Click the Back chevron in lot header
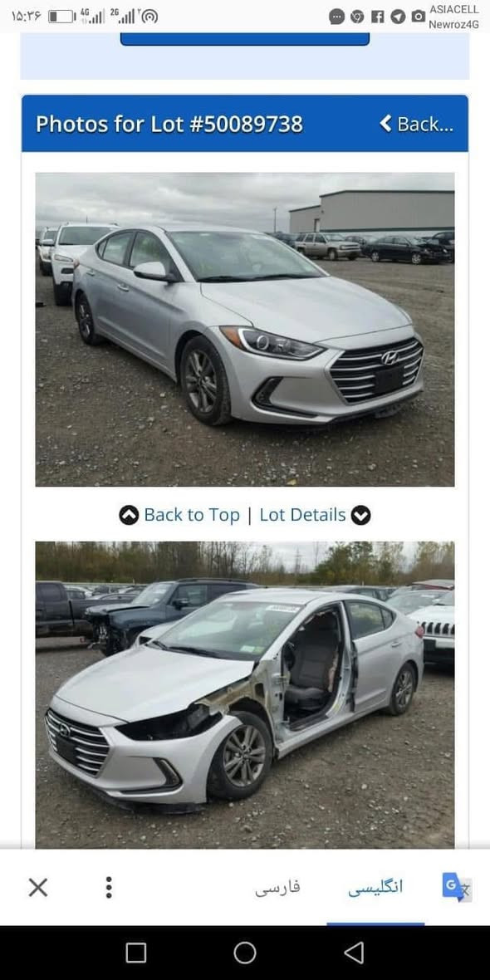Image resolution: width=490 pixels, height=980 pixels. tap(385, 123)
